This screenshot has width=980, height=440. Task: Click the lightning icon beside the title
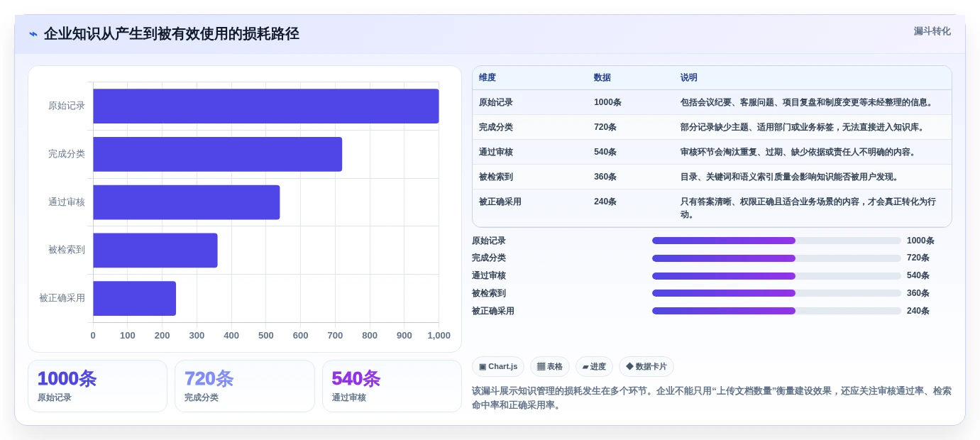pos(33,34)
